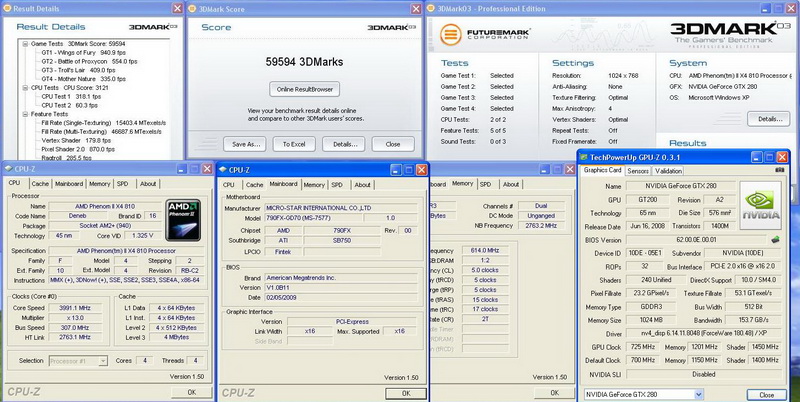Switch to SPD tab in front CPU-Z window
This screenshot has height=402, width=800.
coord(337,185)
